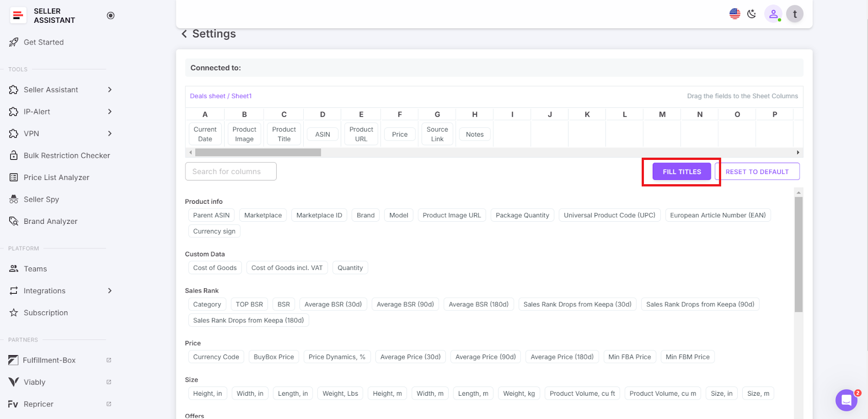868x419 pixels.
Task: Click the Seller Assistant puzzle icon
Action: pyautogui.click(x=14, y=90)
